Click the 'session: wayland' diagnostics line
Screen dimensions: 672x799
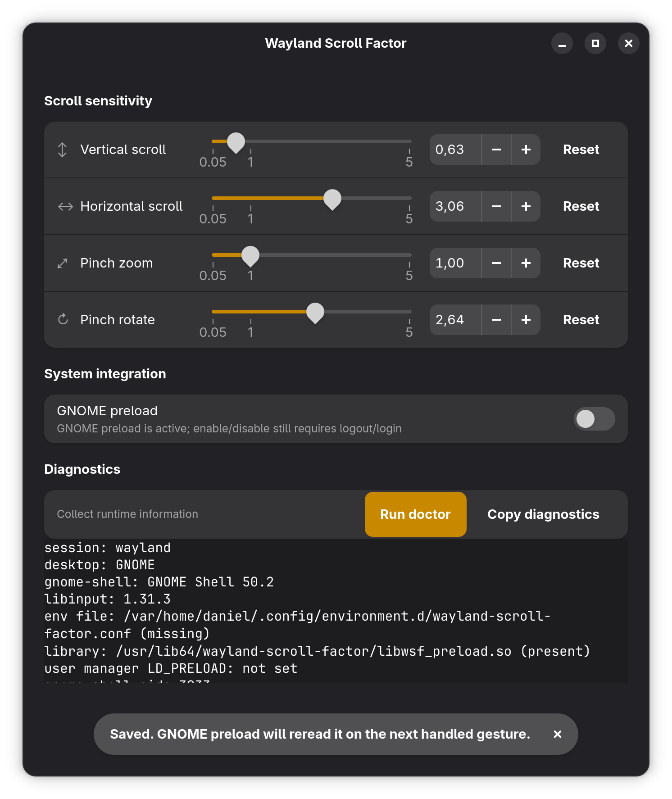tap(107, 548)
